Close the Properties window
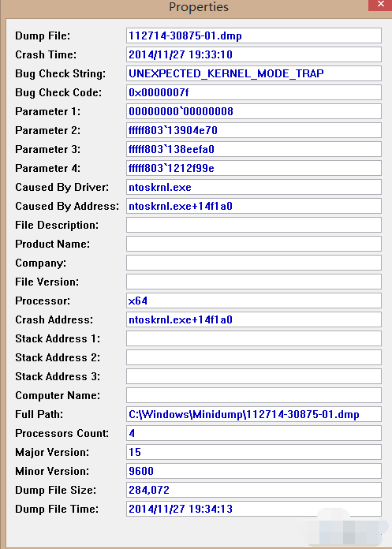392x549 pixels. (x=380, y=5)
